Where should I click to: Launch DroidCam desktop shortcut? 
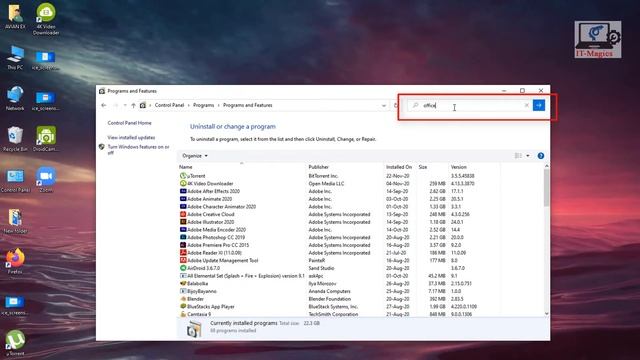(x=46, y=139)
